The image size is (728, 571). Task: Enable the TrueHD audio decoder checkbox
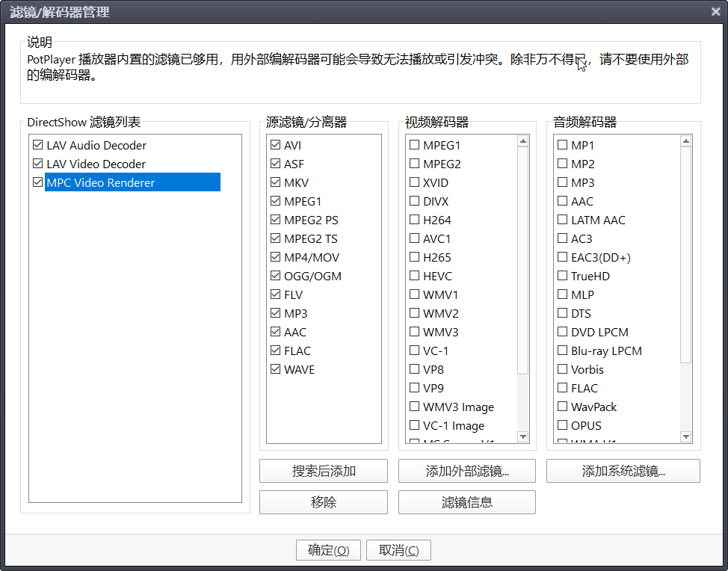(562, 276)
